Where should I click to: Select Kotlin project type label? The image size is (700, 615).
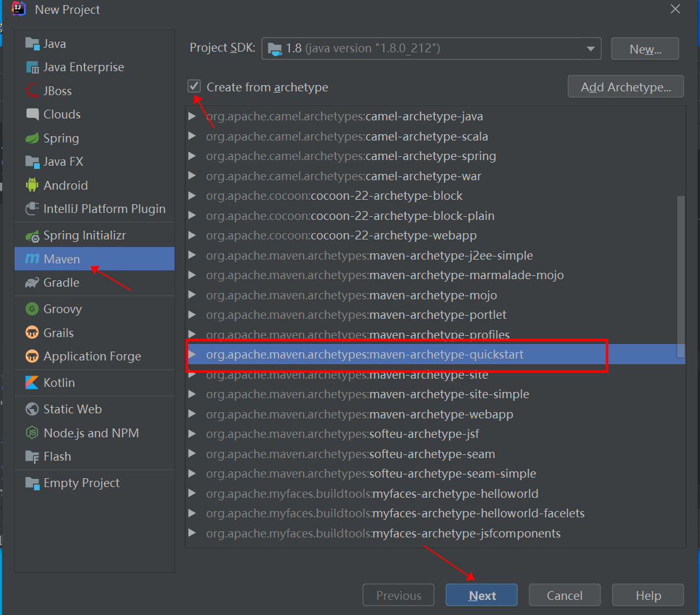tap(59, 382)
